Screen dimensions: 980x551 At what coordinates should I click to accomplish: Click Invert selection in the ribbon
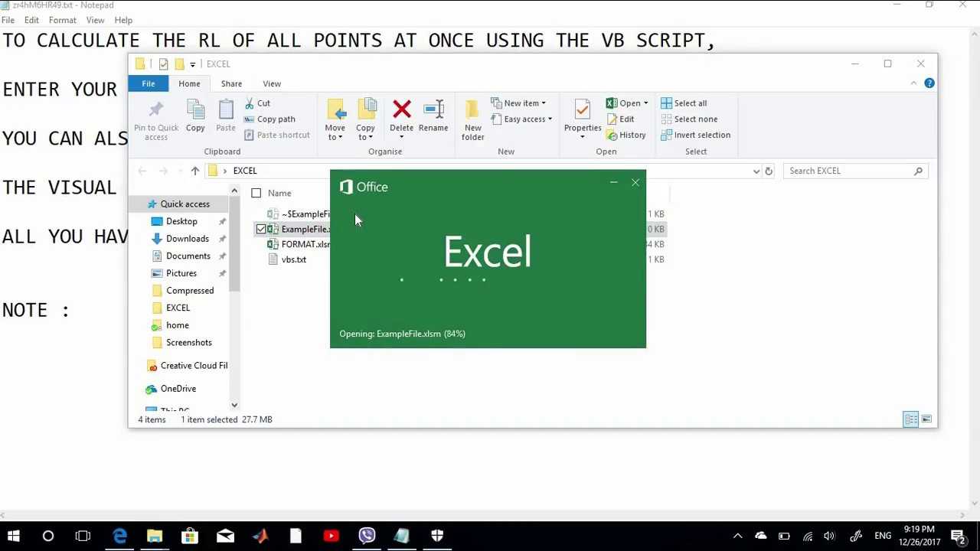[x=695, y=135]
